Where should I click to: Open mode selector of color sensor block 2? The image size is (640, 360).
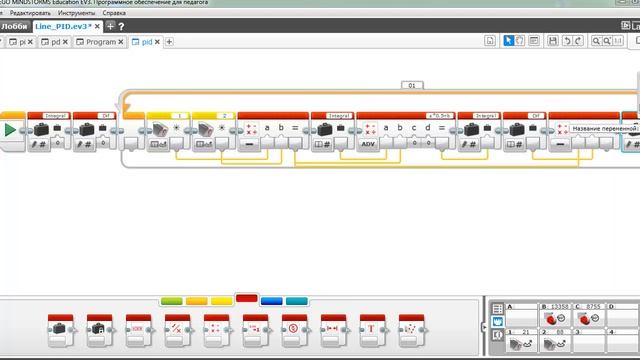click(204, 144)
